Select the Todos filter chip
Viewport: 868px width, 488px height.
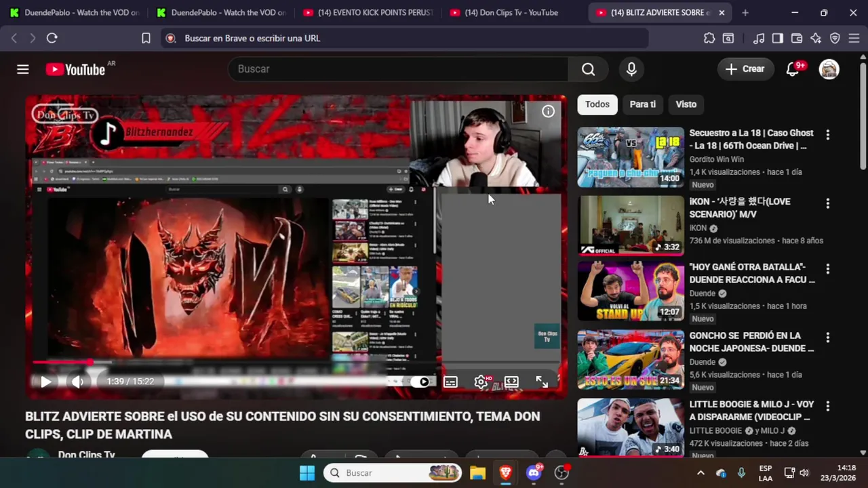(597, 104)
